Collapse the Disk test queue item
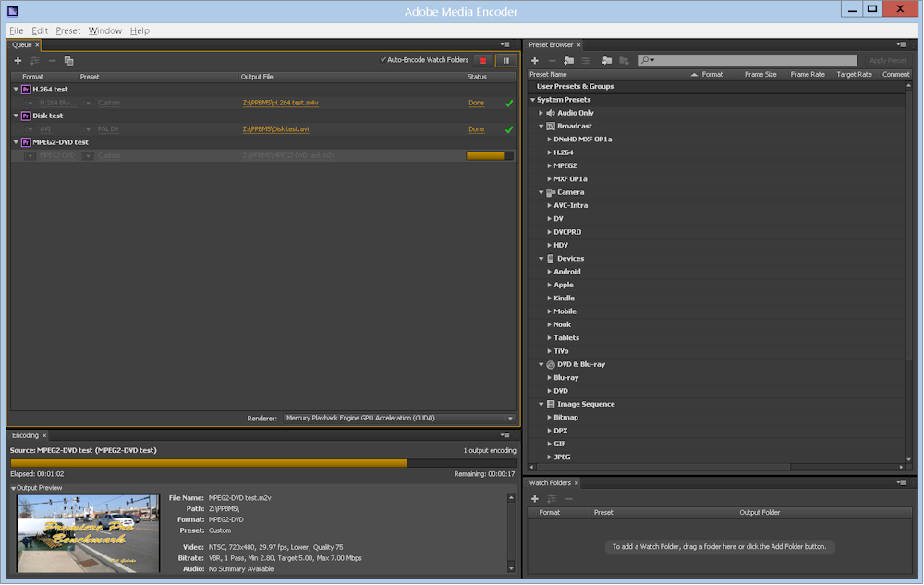 pyautogui.click(x=16, y=116)
